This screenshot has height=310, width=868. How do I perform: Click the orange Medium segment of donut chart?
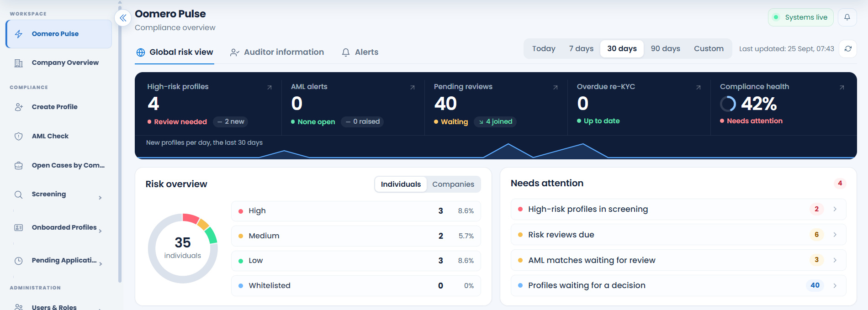(203, 224)
